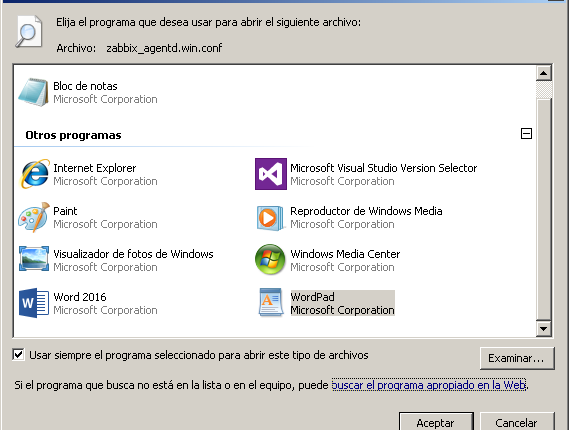This screenshot has height=430, width=569.
Task: Click the Cancelar button
Action: [517, 422]
